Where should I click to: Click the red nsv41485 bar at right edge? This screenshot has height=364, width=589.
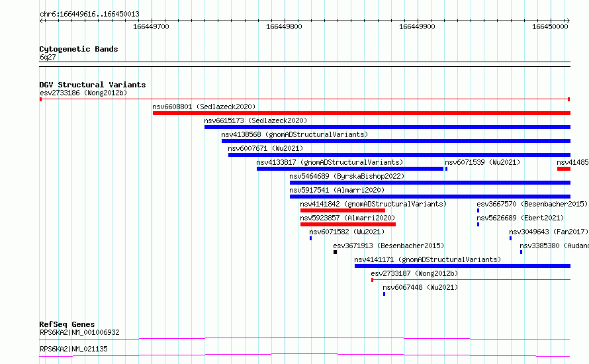pyautogui.click(x=564, y=169)
